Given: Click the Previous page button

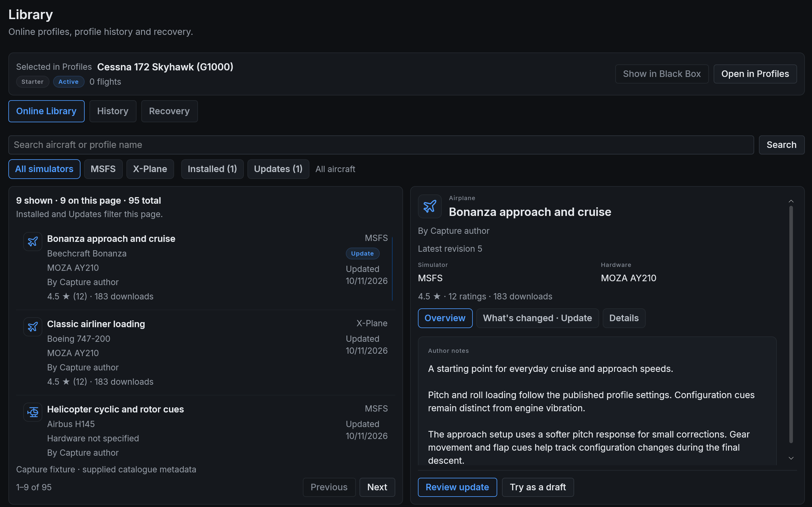Looking at the screenshot, I should click(329, 487).
